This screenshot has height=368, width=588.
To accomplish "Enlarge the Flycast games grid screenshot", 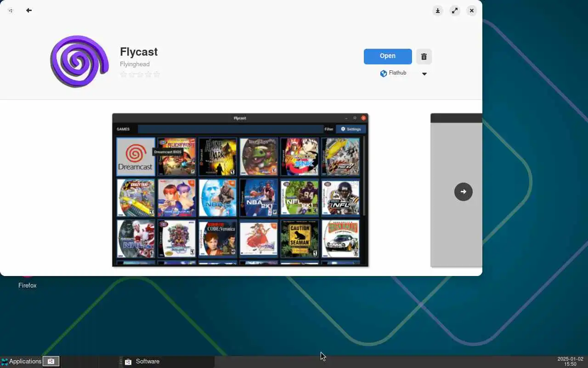I will (x=240, y=190).
